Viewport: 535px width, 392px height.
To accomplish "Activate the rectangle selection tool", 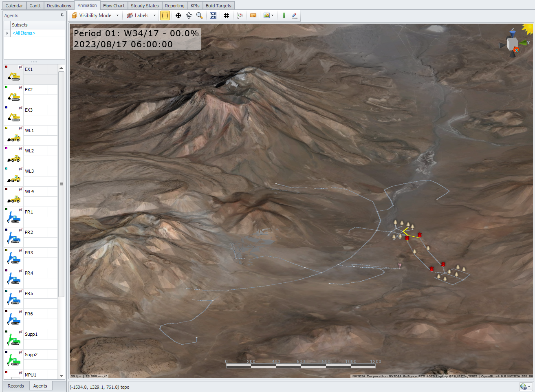I will click(165, 15).
